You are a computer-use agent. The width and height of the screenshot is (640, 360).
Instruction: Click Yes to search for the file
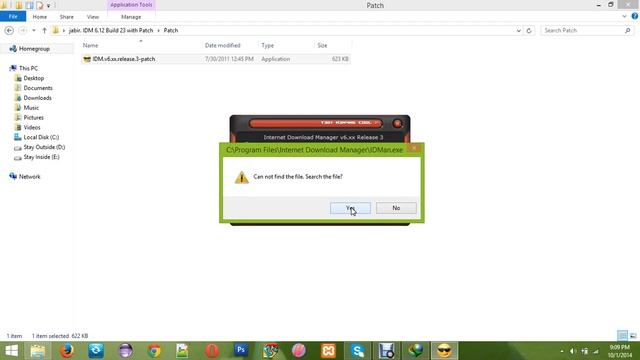point(350,208)
